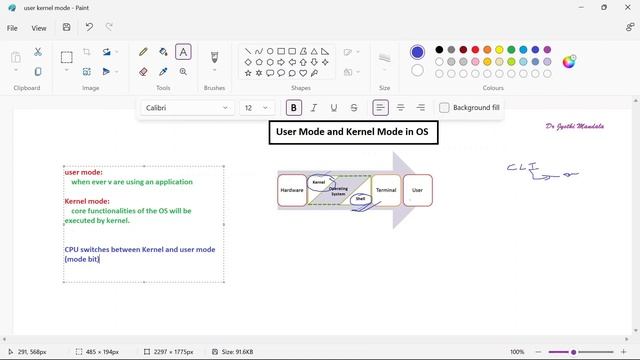This screenshot has width=640, height=360.
Task: Enable the Background fill checkbox
Action: [x=444, y=108]
